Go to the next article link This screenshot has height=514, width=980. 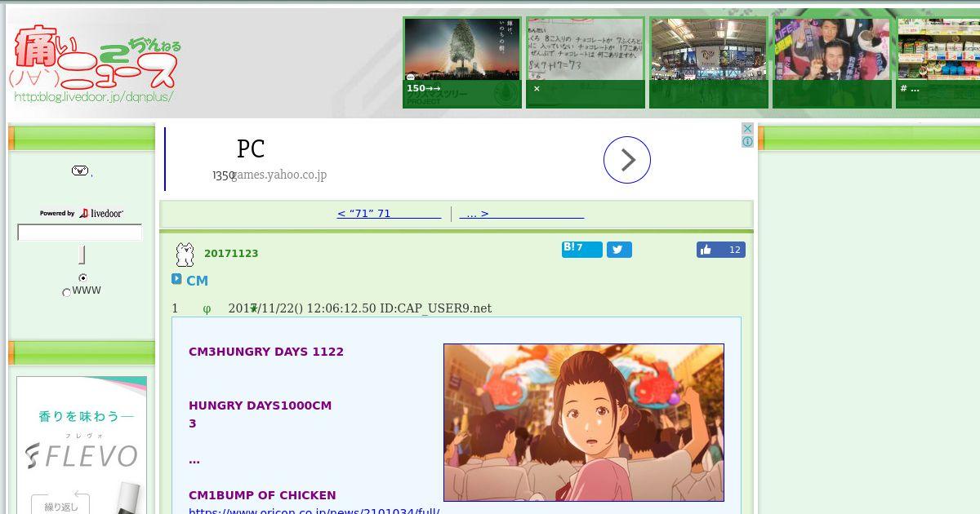[521, 214]
